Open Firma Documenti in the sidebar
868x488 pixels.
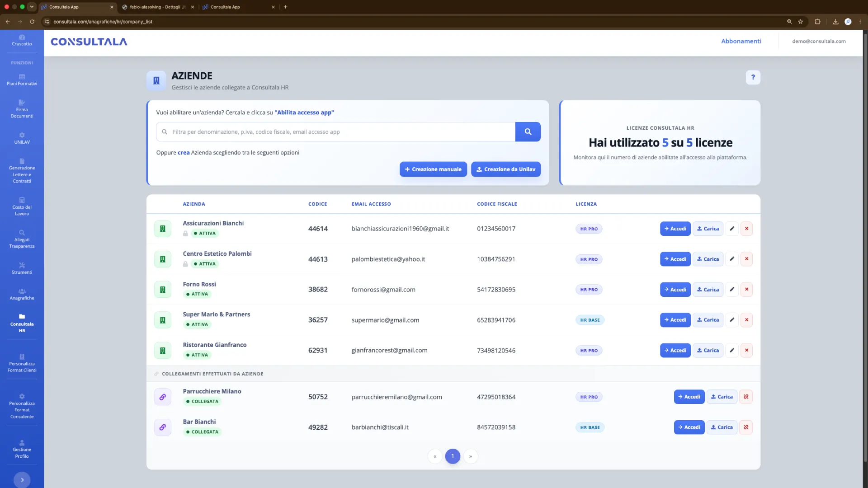coord(22,109)
